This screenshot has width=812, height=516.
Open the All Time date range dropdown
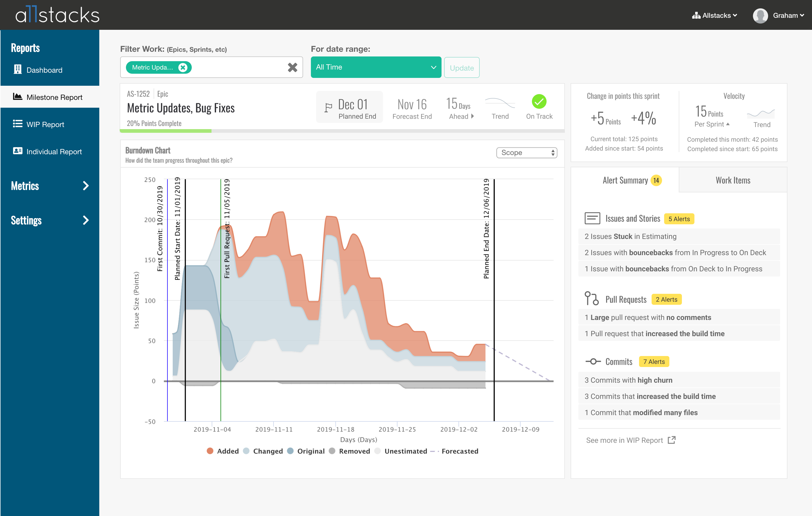coord(376,67)
